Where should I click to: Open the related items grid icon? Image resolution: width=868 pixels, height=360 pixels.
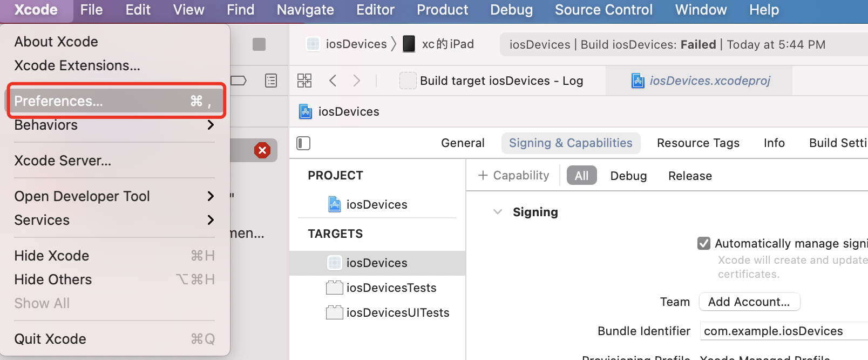tap(304, 81)
